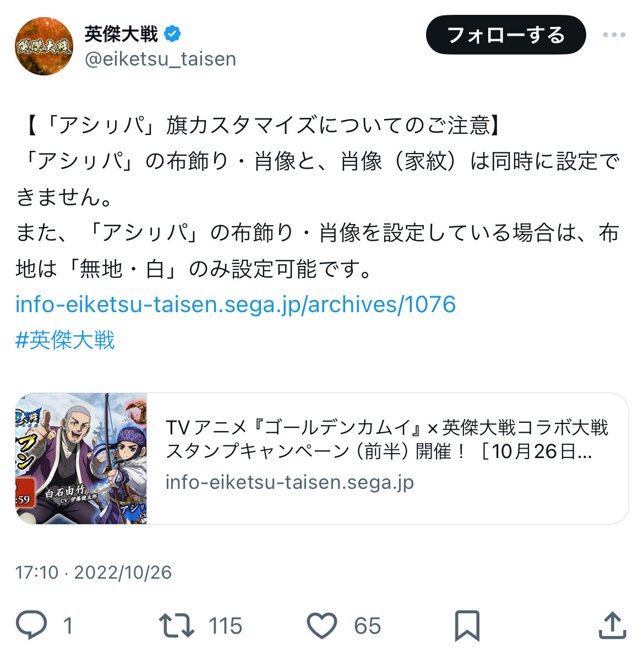Like the tweet with heart icon

point(322,625)
